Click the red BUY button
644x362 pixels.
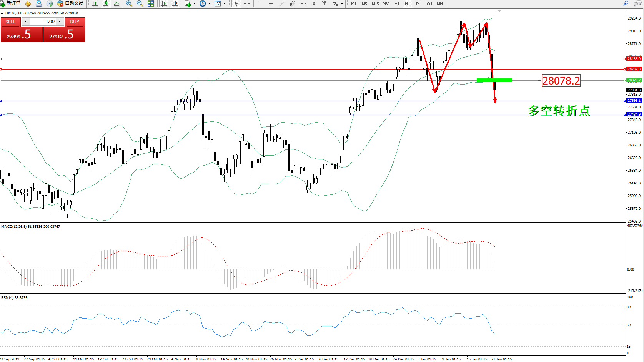[x=75, y=22]
